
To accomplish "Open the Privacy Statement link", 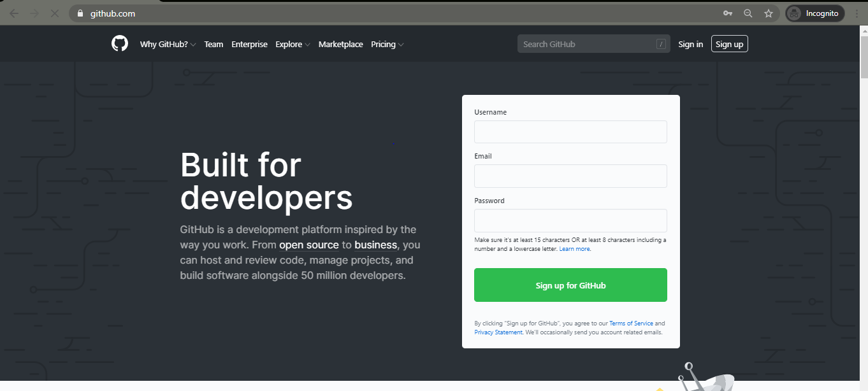I will click(498, 332).
